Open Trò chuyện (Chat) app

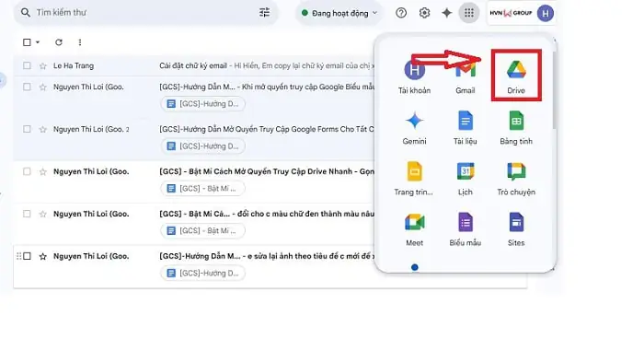point(516,178)
